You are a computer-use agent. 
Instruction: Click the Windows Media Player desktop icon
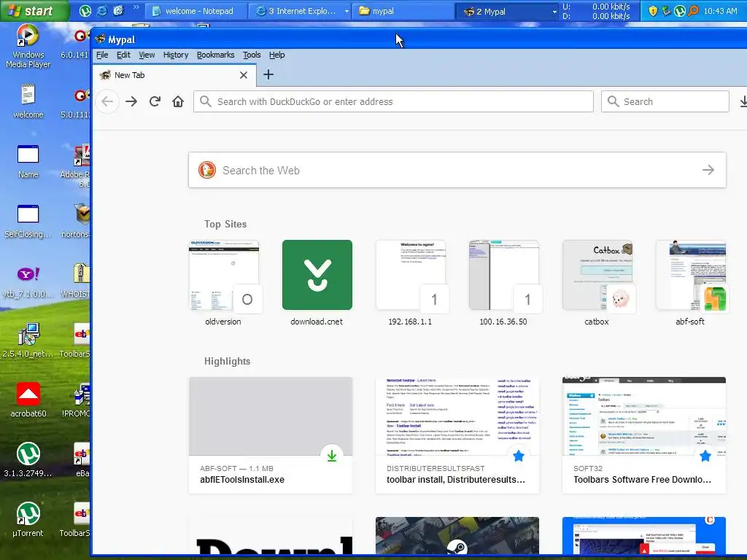28,46
